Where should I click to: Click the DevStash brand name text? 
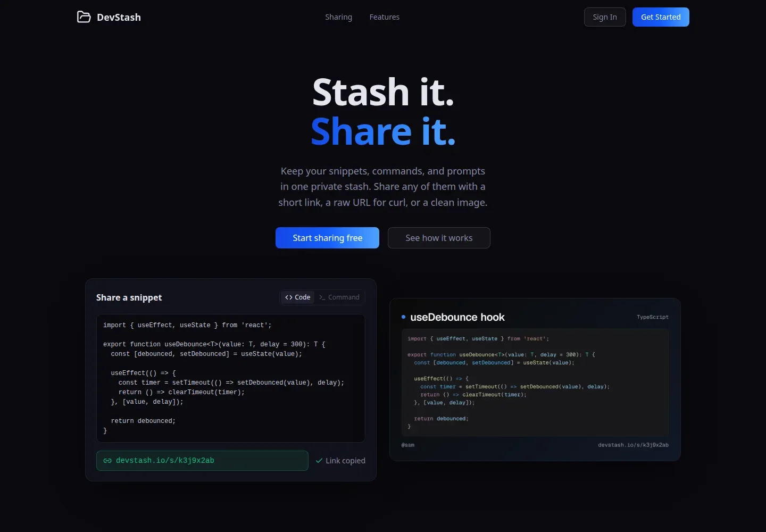119,17
